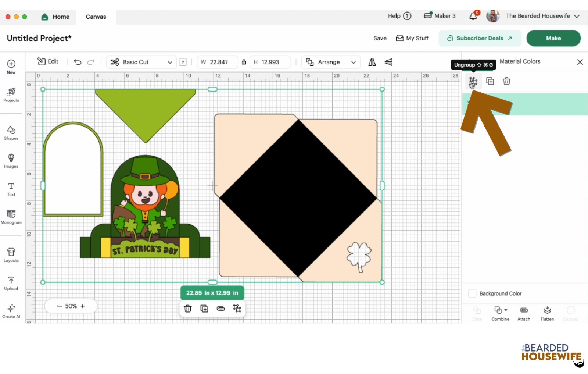Screen dimensions: 588x374
Task: Open the Basic Cut operation dropdown
Action: [x=141, y=62]
